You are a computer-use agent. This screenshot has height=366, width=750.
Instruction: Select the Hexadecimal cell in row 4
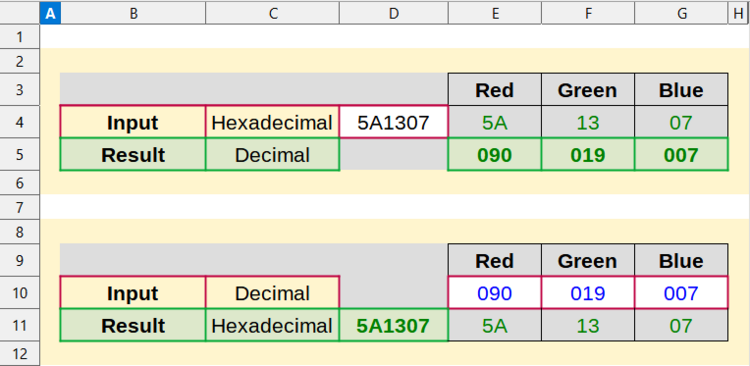[273, 122]
